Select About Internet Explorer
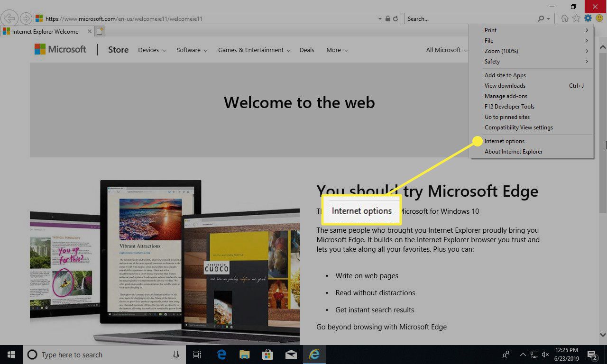 click(531, 152)
